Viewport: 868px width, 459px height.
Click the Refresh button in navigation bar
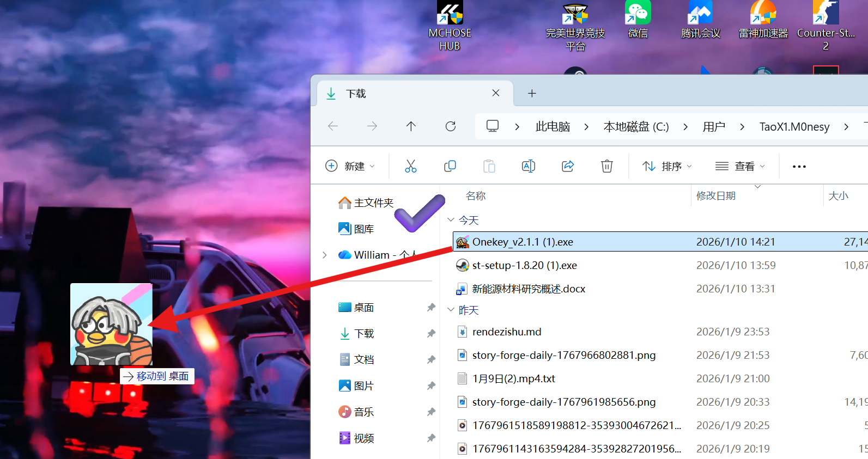451,126
